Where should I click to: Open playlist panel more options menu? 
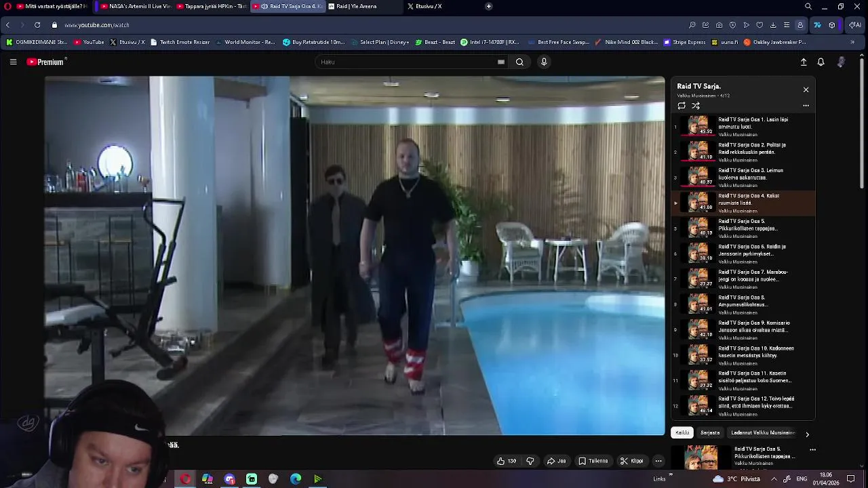tap(806, 106)
